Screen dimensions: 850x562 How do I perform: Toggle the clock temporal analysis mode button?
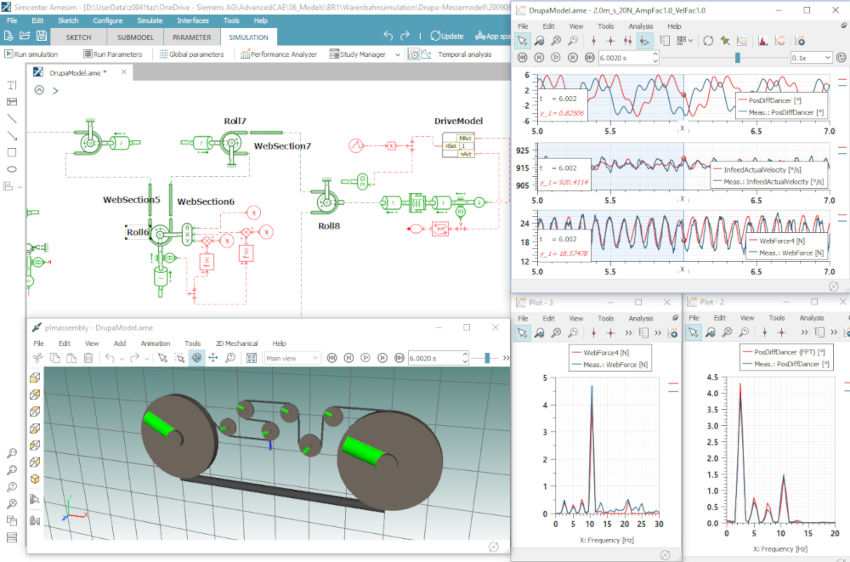tap(413, 54)
